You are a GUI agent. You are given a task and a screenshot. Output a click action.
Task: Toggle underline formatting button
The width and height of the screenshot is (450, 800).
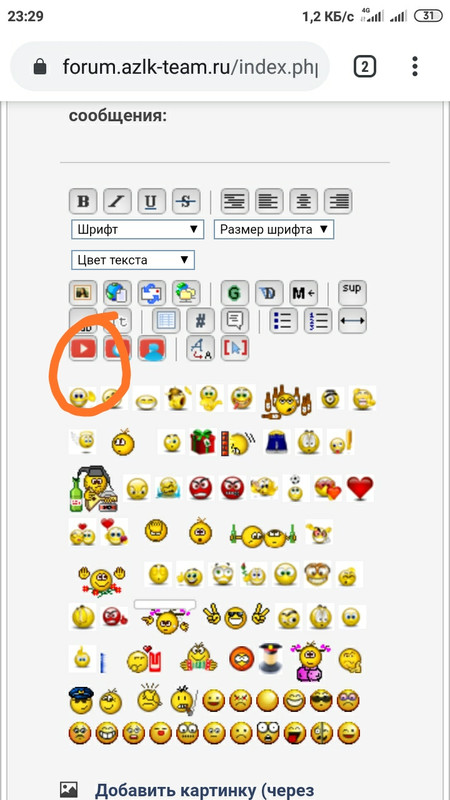(151, 201)
